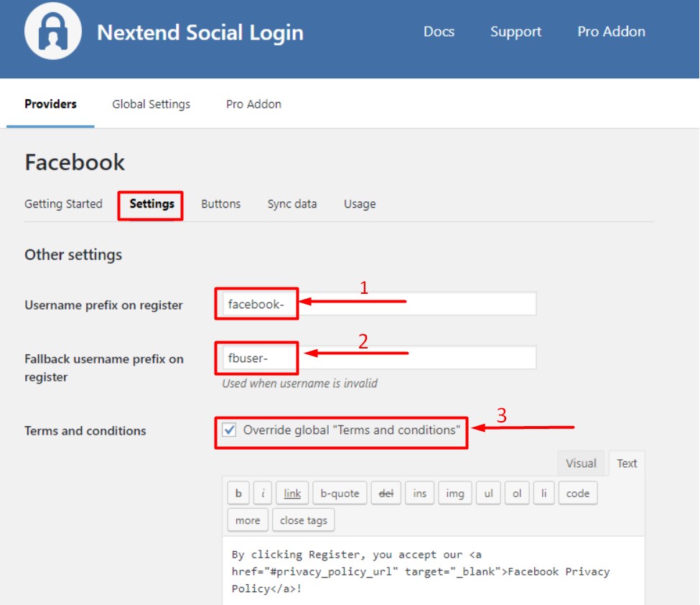
Task: Open the Docs link in header
Action: [439, 32]
